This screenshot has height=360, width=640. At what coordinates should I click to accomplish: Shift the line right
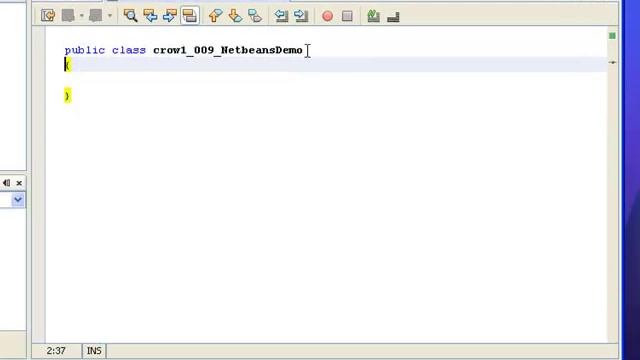[301, 16]
